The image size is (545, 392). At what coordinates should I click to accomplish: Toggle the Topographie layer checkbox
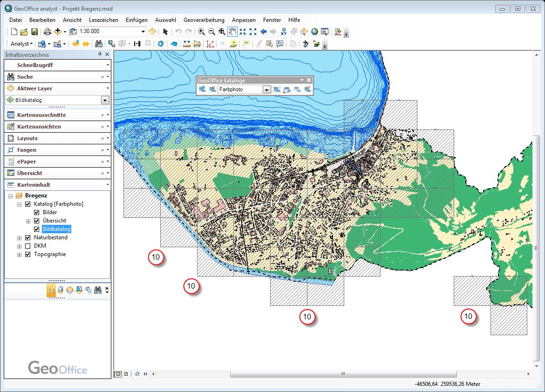(x=28, y=254)
